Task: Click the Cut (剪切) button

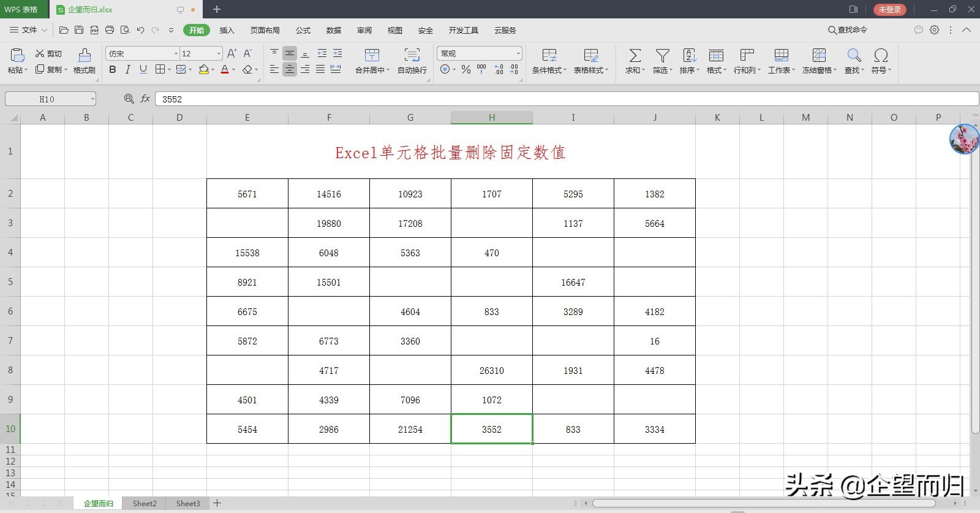Action: pos(48,54)
